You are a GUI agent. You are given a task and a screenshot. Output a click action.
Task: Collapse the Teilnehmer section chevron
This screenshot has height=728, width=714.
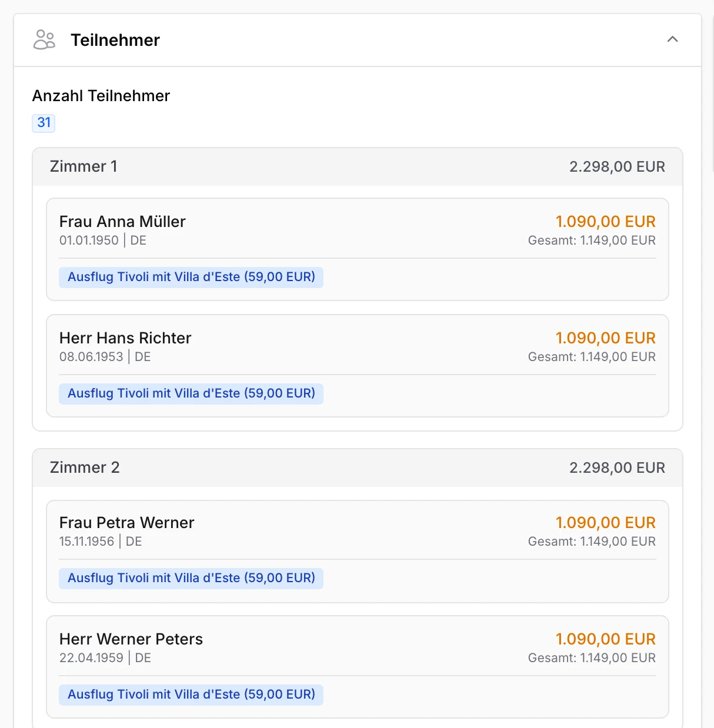click(673, 39)
